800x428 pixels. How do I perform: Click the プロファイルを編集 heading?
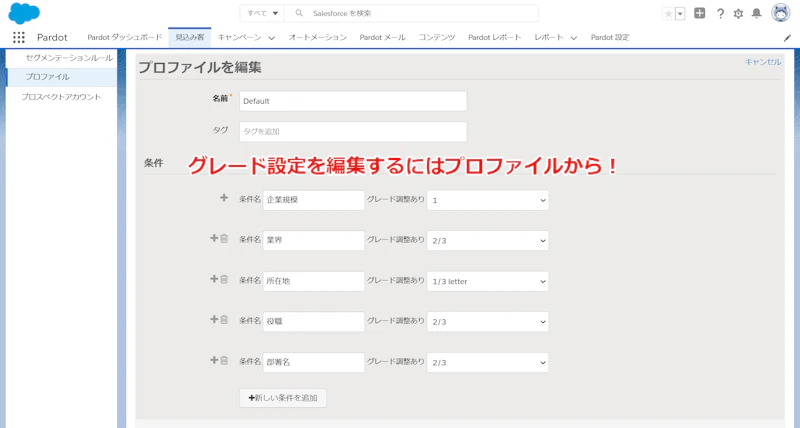coord(200,67)
